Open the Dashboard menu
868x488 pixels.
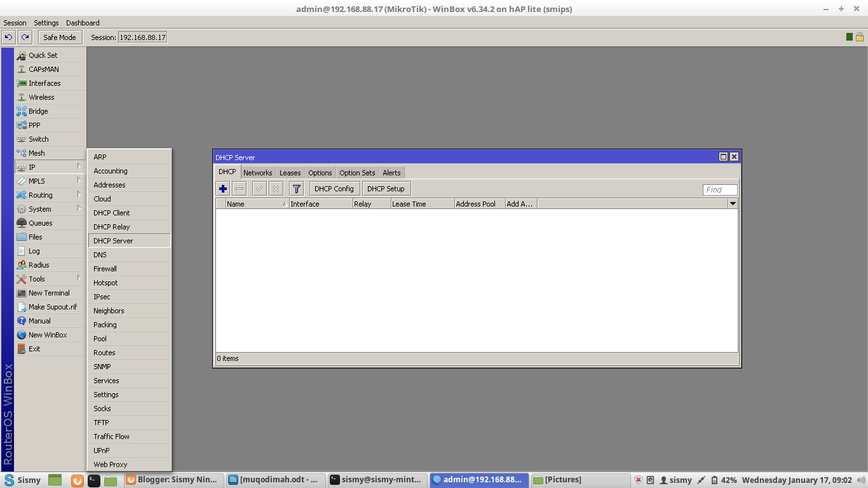click(83, 23)
